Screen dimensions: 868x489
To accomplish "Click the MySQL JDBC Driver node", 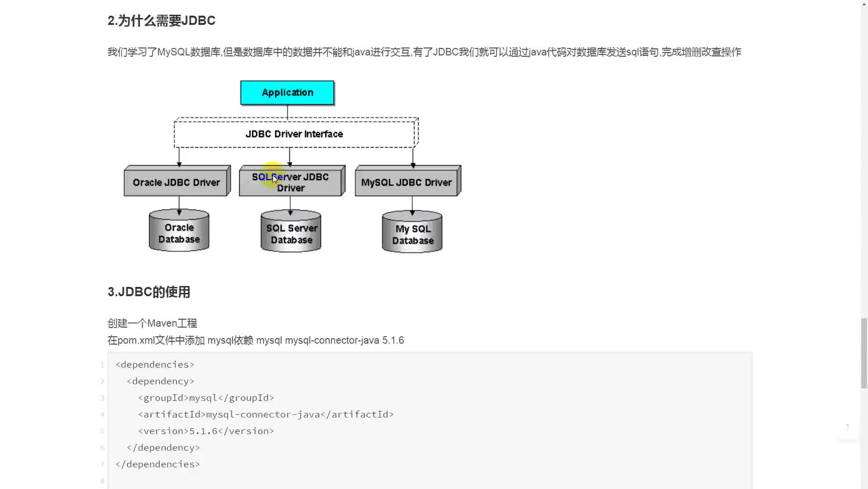I will (x=406, y=182).
